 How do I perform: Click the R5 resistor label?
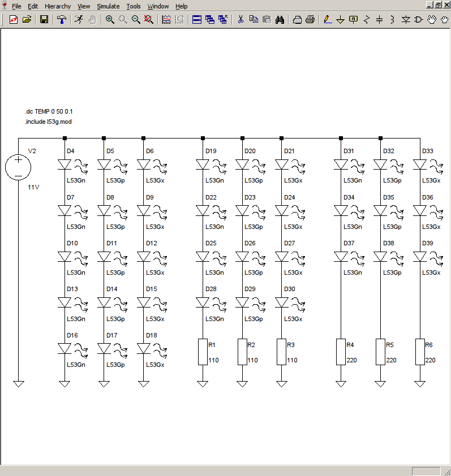click(x=390, y=345)
